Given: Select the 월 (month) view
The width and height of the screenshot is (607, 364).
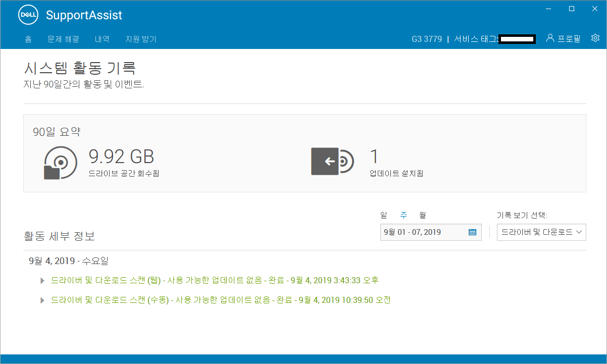Looking at the screenshot, I should click(423, 215).
